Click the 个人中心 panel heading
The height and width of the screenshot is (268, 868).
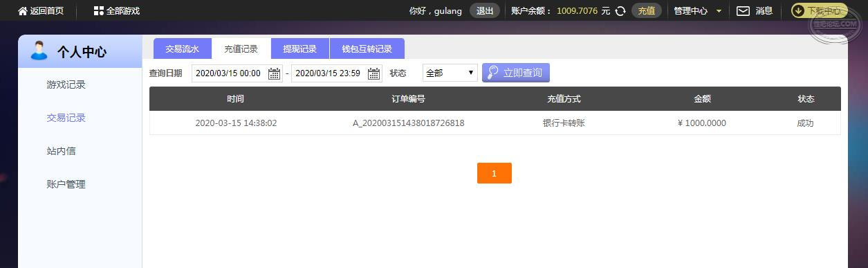point(82,52)
